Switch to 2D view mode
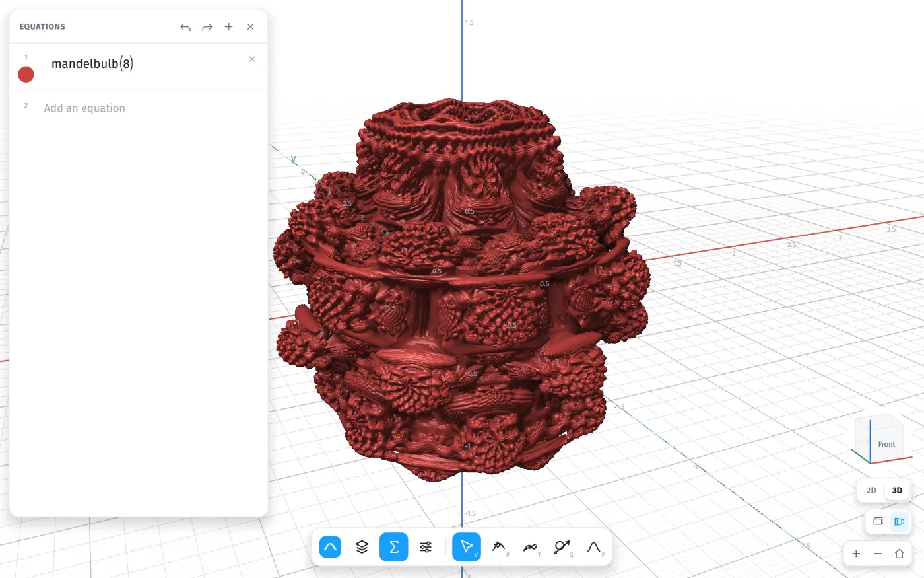The height and width of the screenshot is (578, 924). click(871, 490)
